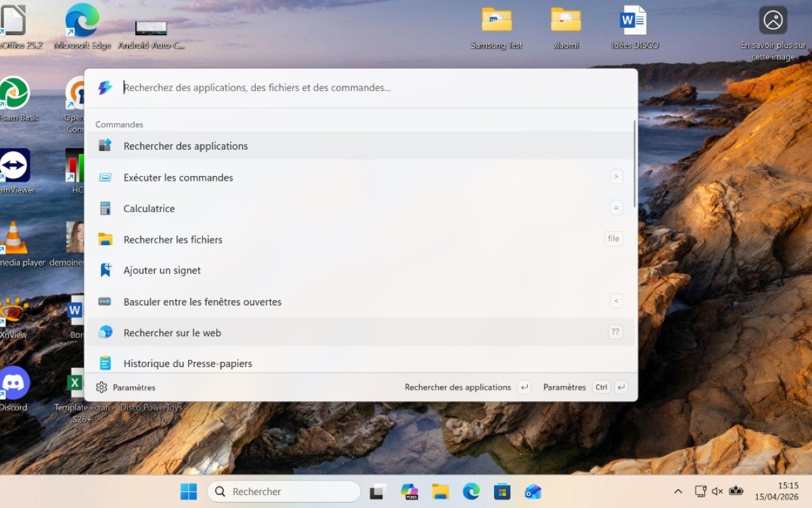Open Paramètres with the gear icon
Viewport: 812px width, 508px height.
click(101, 387)
